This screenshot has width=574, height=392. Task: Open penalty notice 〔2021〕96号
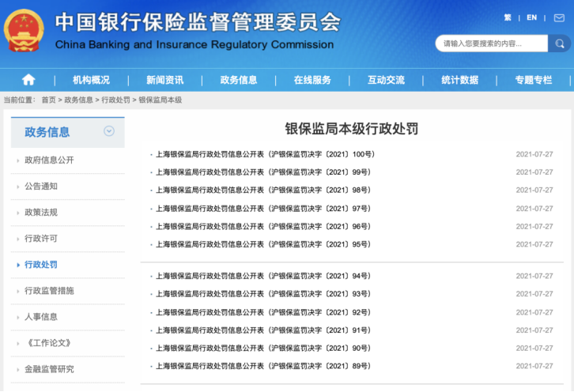point(263,226)
